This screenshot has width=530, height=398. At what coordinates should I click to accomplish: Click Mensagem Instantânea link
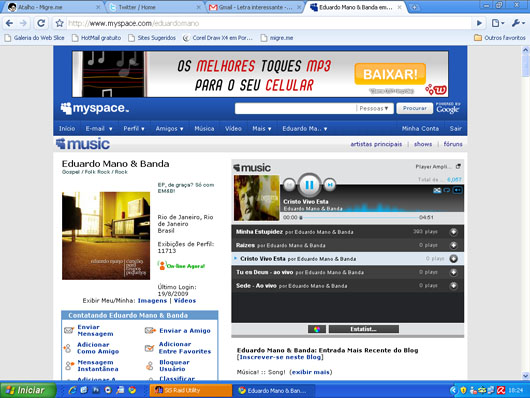pyautogui.click(x=98, y=366)
